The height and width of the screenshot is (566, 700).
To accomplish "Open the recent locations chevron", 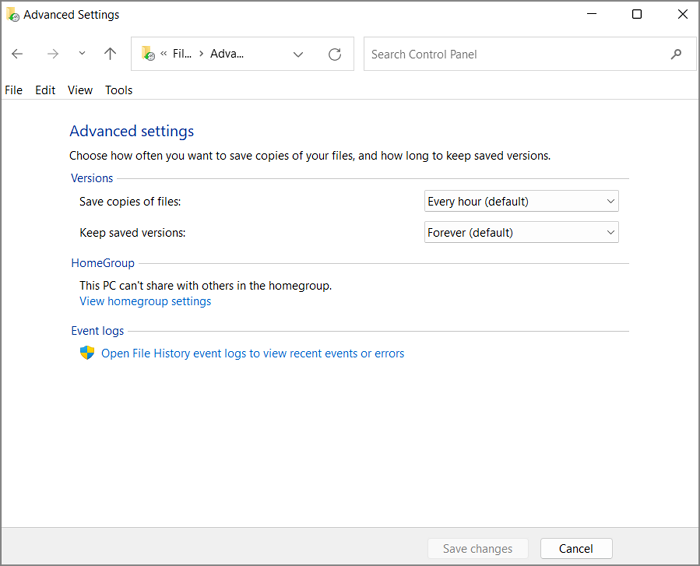I will point(82,54).
